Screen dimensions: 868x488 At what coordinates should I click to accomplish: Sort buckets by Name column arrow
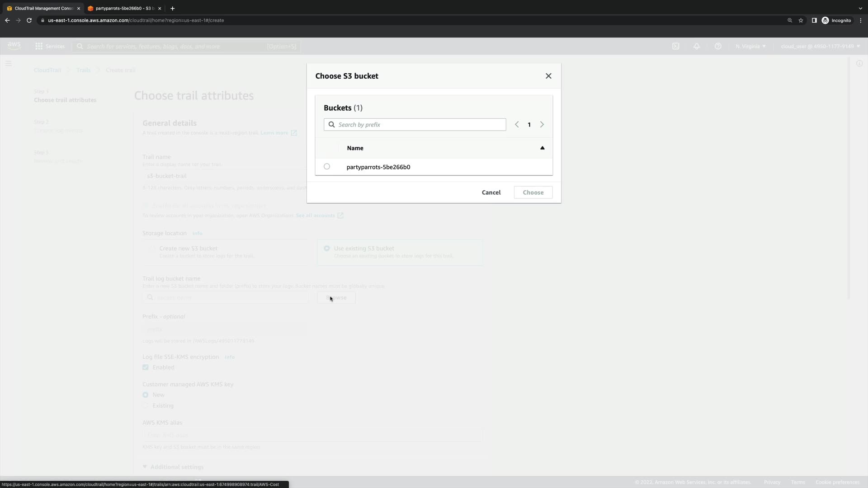point(542,148)
